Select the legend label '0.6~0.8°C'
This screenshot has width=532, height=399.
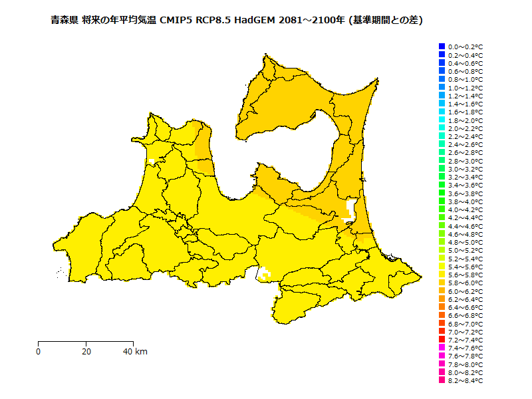tap(465, 72)
